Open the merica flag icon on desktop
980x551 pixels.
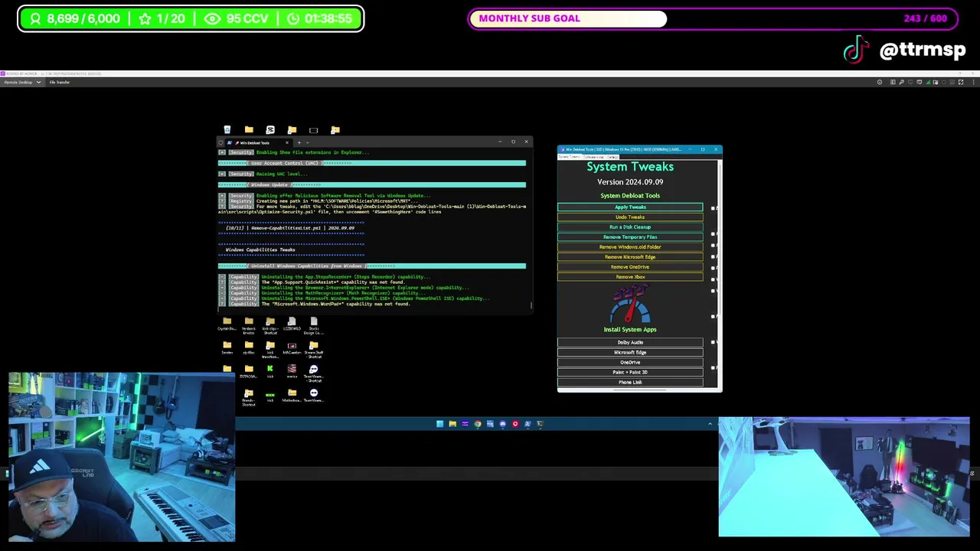click(x=292, y=371)
